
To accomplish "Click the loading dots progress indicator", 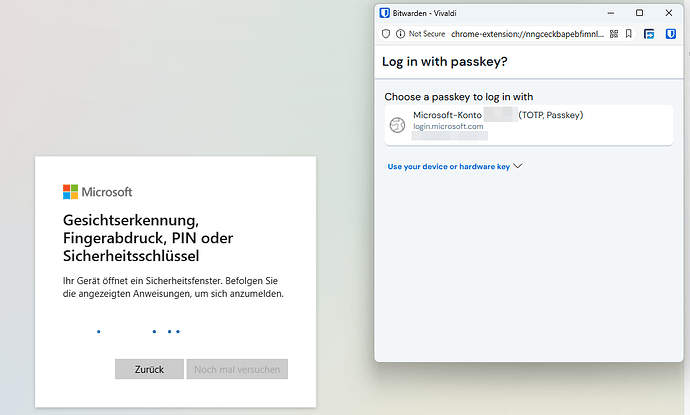I will 139,331.
